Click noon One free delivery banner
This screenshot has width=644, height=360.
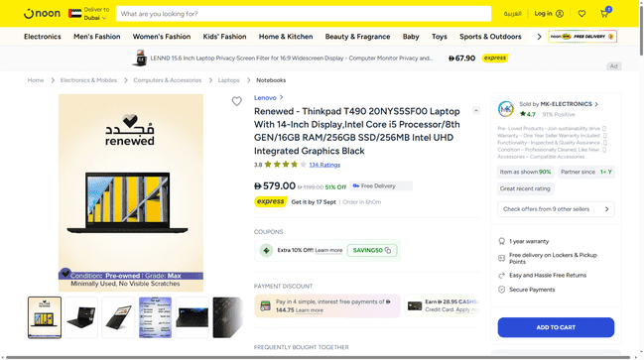coord(582,37)
